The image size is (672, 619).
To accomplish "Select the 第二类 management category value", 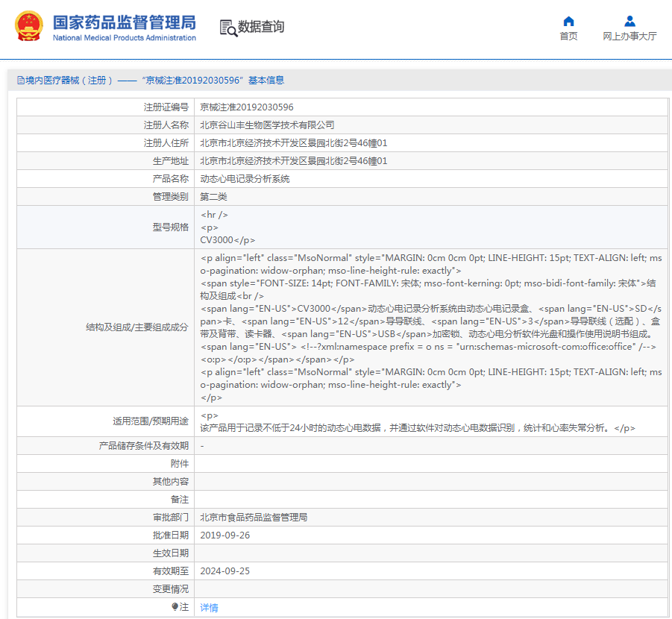I will click(x=213, y=197).
